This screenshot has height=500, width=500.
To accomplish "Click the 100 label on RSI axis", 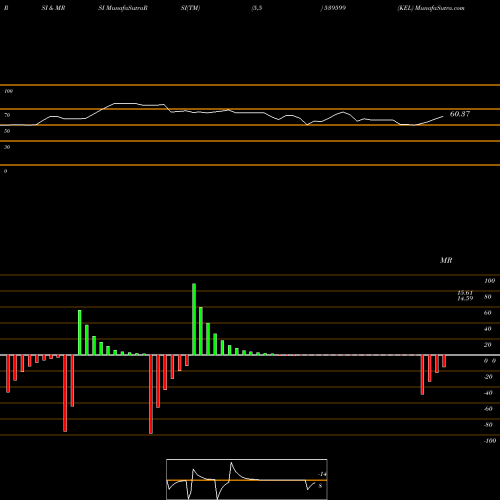I will [x=8, y=91].
